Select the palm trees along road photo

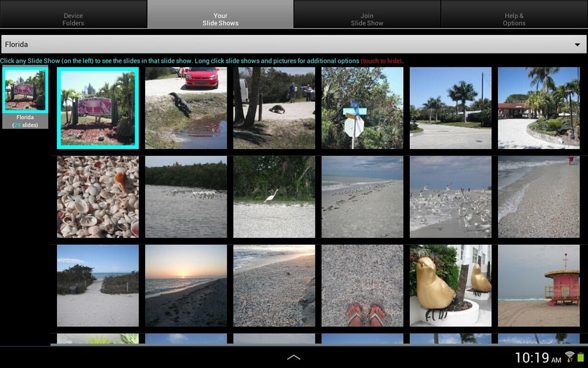click(x=450, y=108)
